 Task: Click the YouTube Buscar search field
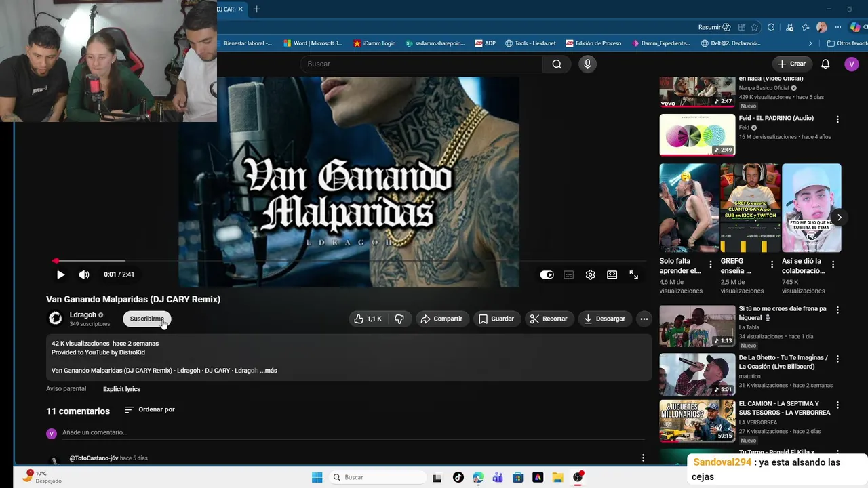(421, 64)
